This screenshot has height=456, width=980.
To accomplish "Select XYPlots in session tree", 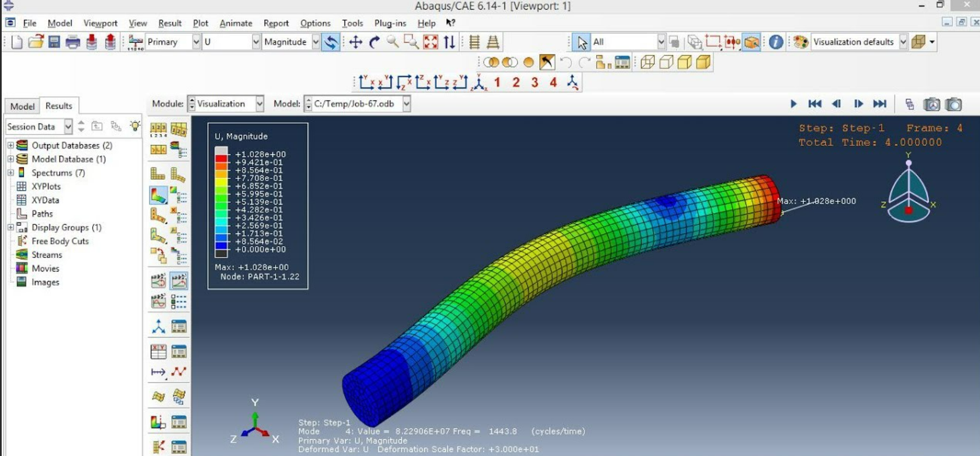I will click(46, 186).
